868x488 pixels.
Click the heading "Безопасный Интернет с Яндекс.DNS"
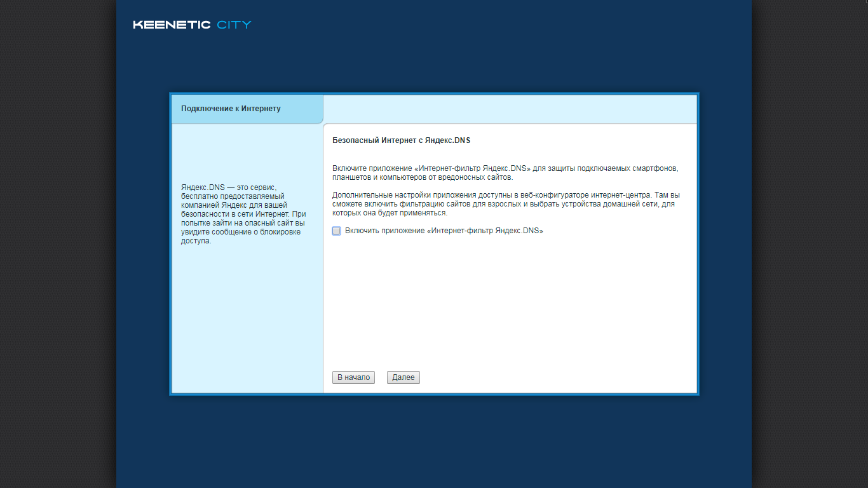tap(402, 140)
